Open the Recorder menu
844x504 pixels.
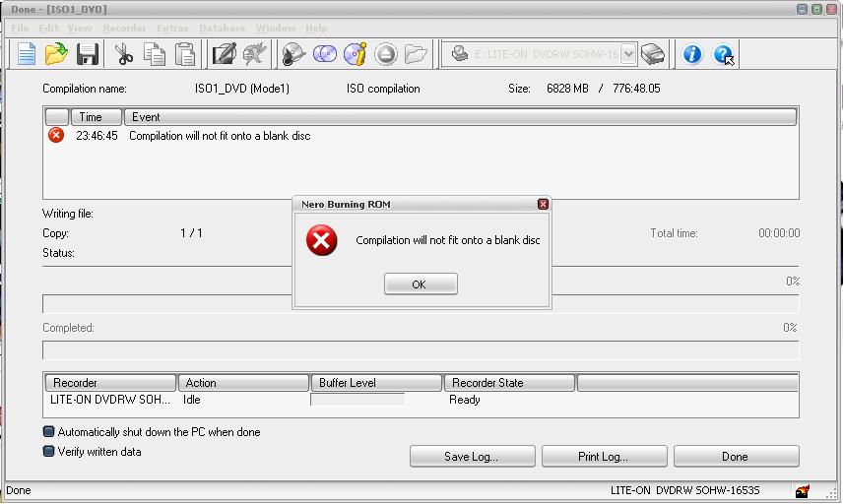click(x=124, y=28)
